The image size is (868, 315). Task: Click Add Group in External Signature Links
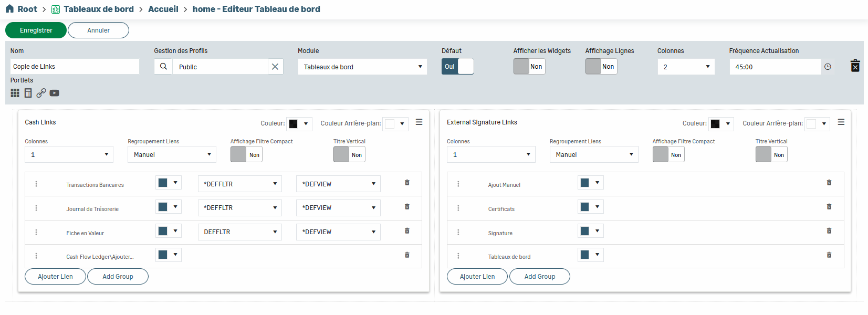click(539, 277)
